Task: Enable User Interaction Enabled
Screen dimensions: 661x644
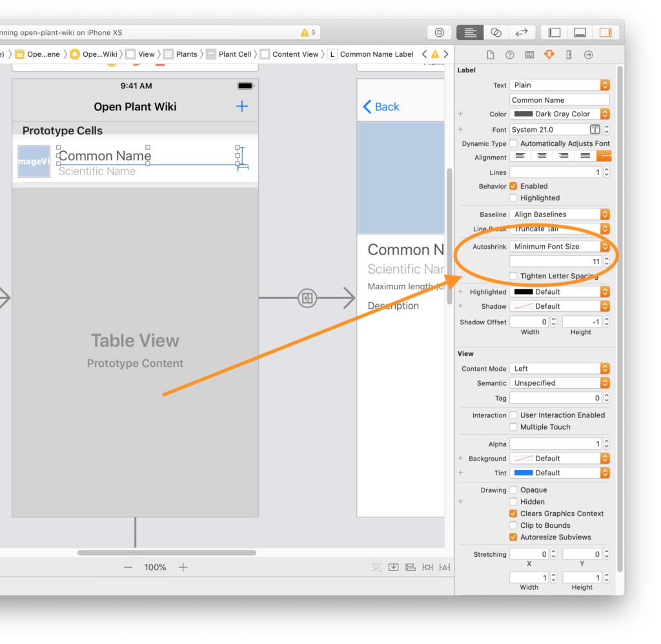Action: click(x=513, y=415)
